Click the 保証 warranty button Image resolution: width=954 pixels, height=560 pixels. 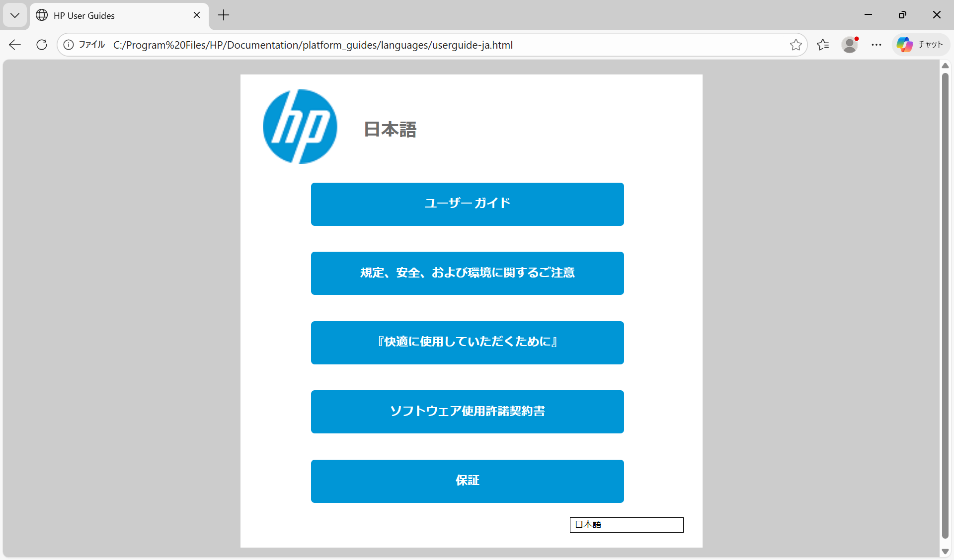click(x=467, y=481)
